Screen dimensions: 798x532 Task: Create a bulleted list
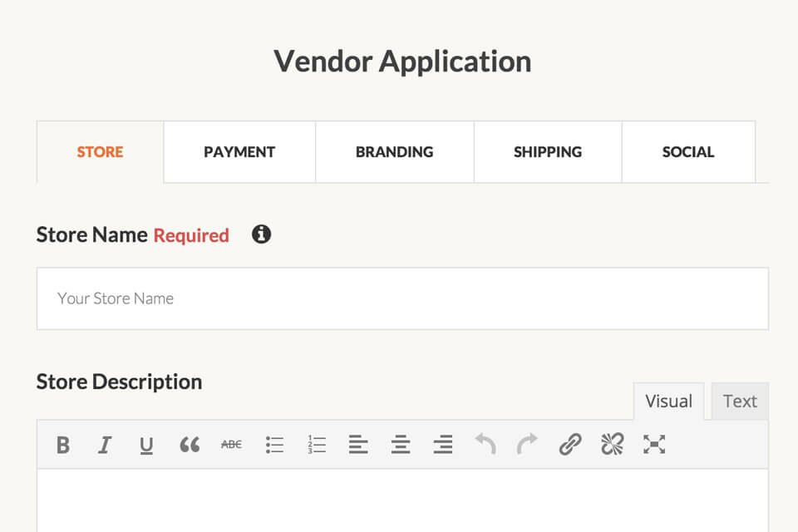pyautogui.click(x=274, y=445)
